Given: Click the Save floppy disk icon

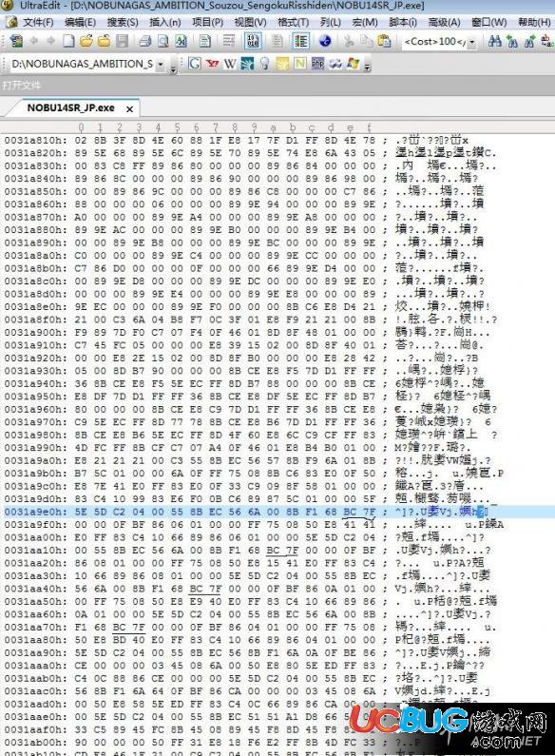Looking at the screenshot, I should [122, 42].
